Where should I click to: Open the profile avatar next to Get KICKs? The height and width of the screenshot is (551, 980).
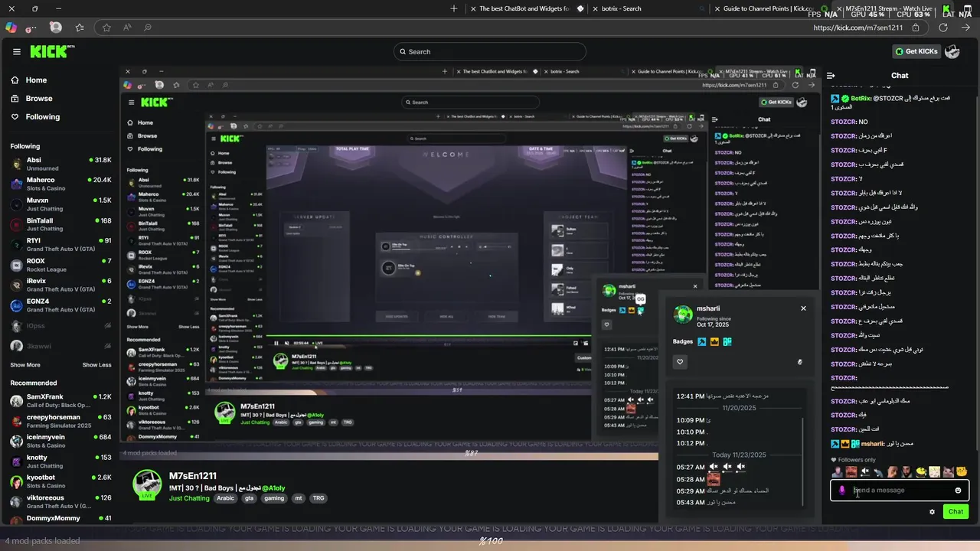click(952, 51)
